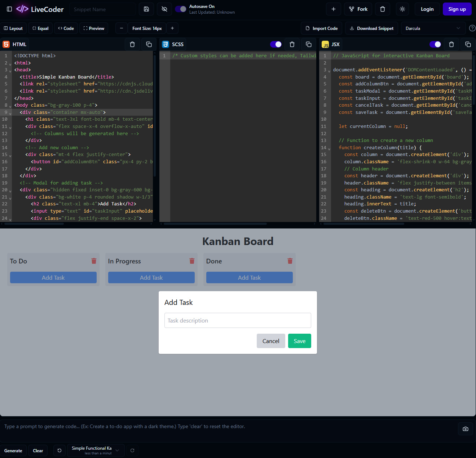Download the snippet
The image size is (476, 458).
pos(372,28)
